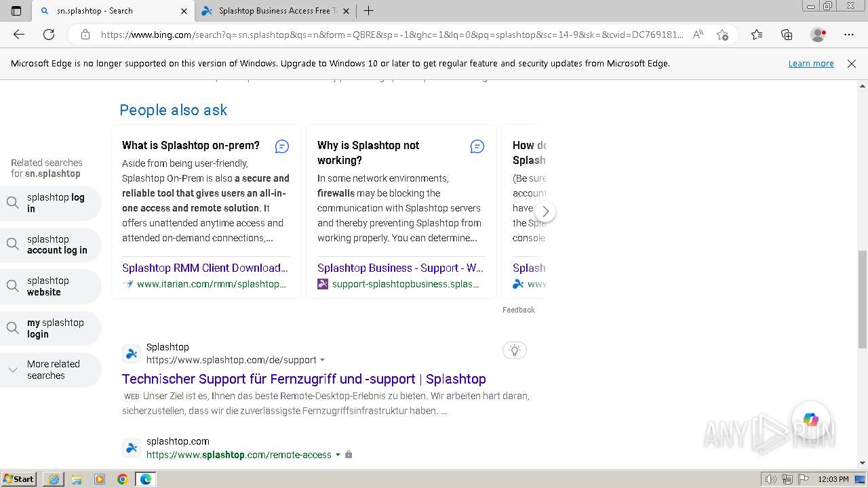Screen dimensions: 868x488
Task: Select Edge in the taskbar
Action: pos(146,479)
